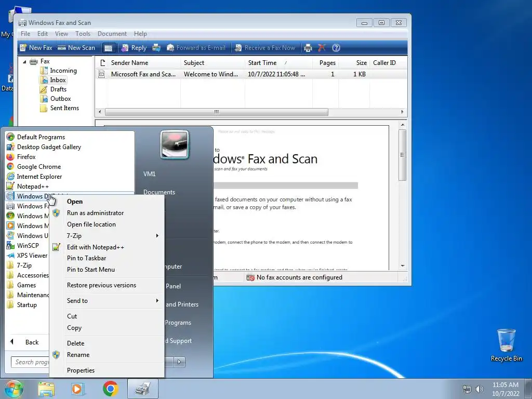Click Receive a Fax Now
Image resolution: width=532 pixels, height=399 pixels.
pos(265,48)
